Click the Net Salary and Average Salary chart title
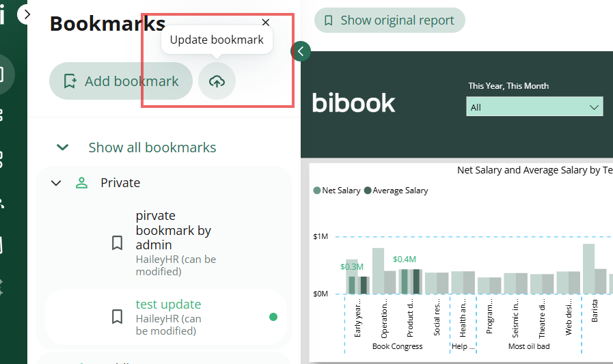Screen dimensions: 613x364 [535, 170]
